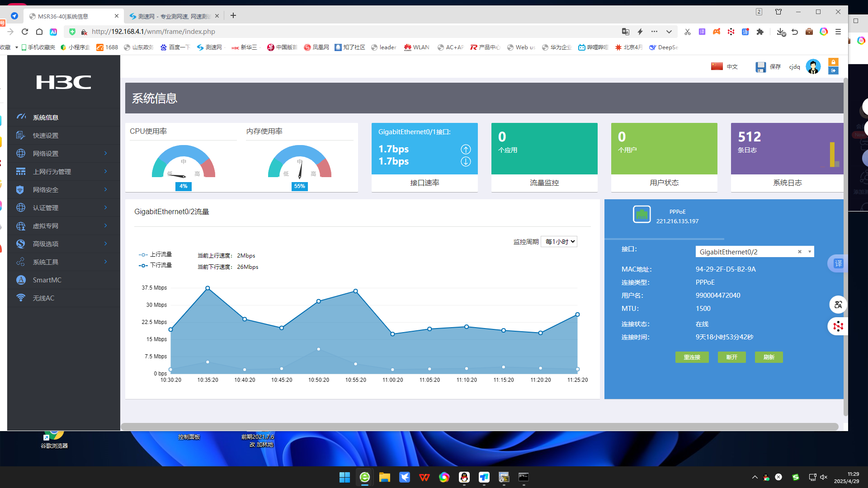Open the 监控周期 period dropdown
This screenshot has height=488, width=868.
click(x=559, y=242)
